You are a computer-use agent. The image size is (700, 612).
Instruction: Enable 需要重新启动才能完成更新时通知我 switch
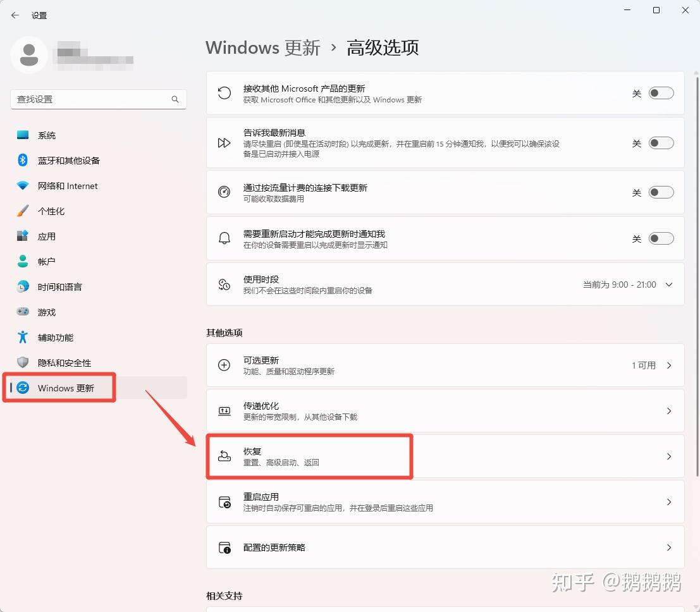click(x=661, y=238)
